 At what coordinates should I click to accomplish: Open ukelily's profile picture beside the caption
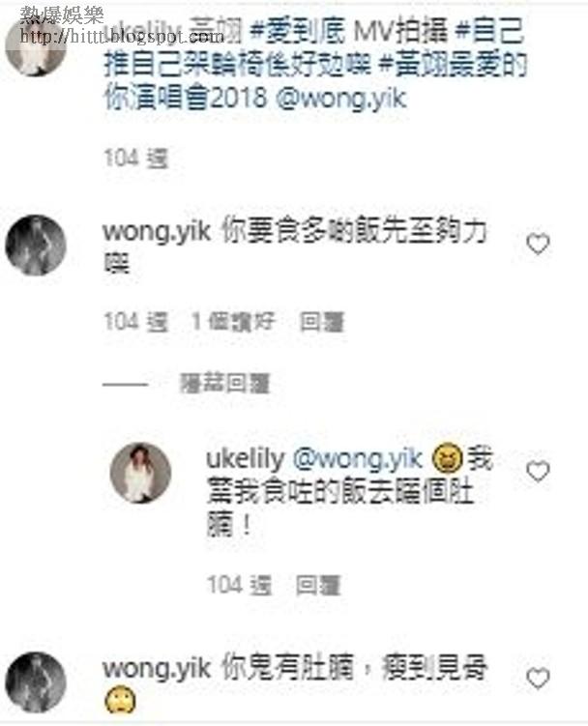point(36,46)
